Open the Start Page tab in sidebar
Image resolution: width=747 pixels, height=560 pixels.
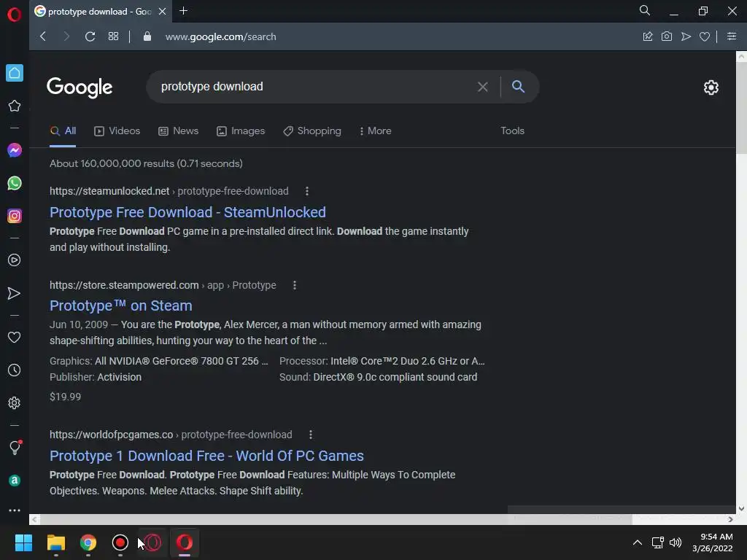click(15, 73)
